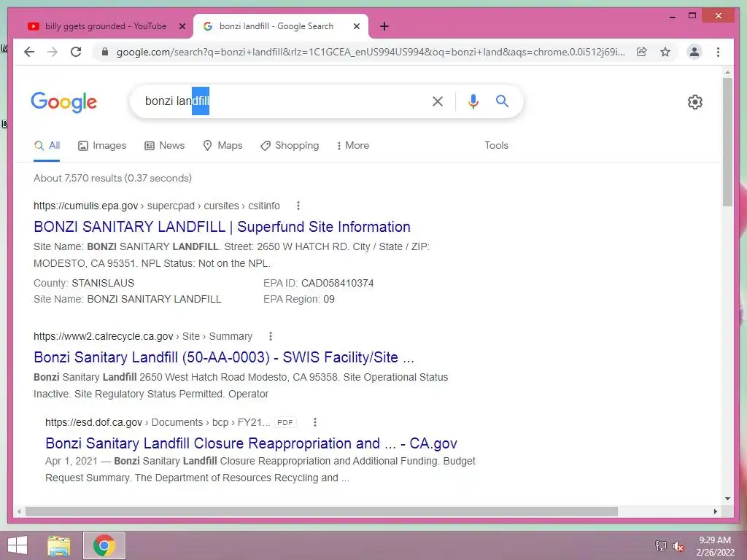Reload the current page
747x560 pixels.
tap(76, 52)
